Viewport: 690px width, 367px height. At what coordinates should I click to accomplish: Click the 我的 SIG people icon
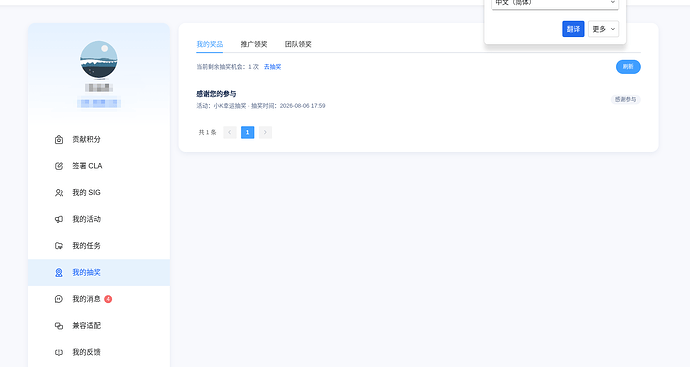tap(59, 193)
